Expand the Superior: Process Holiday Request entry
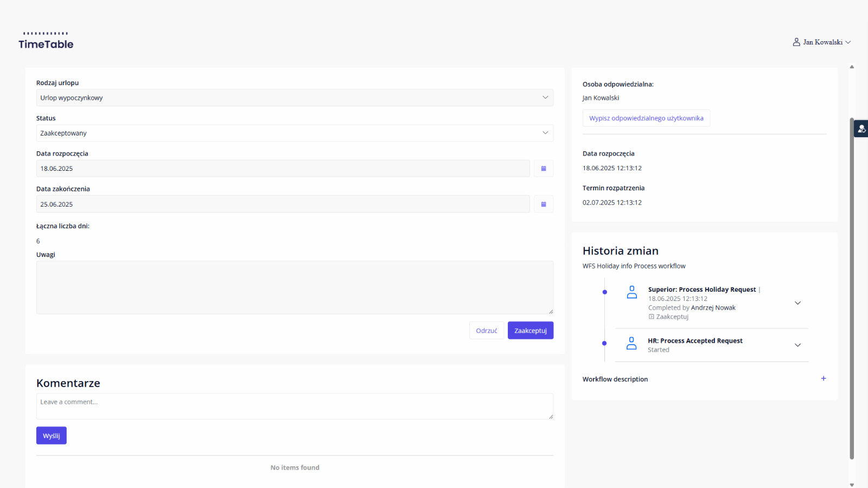 797,303
